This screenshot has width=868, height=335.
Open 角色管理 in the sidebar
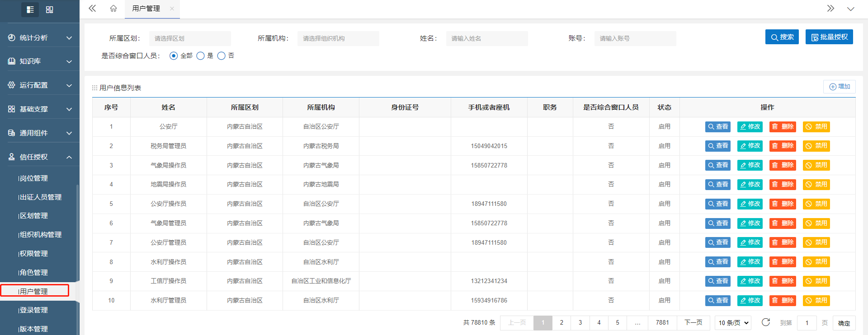34,273
